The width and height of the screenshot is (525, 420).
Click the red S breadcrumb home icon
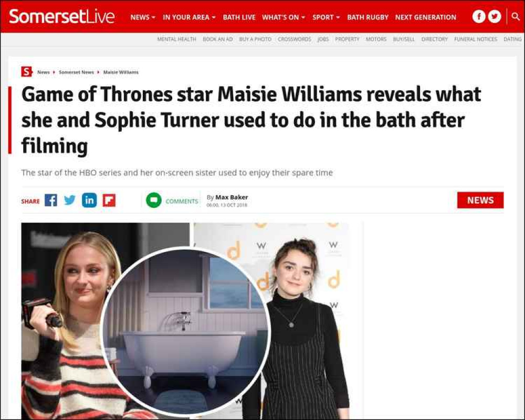pos(26,72)
